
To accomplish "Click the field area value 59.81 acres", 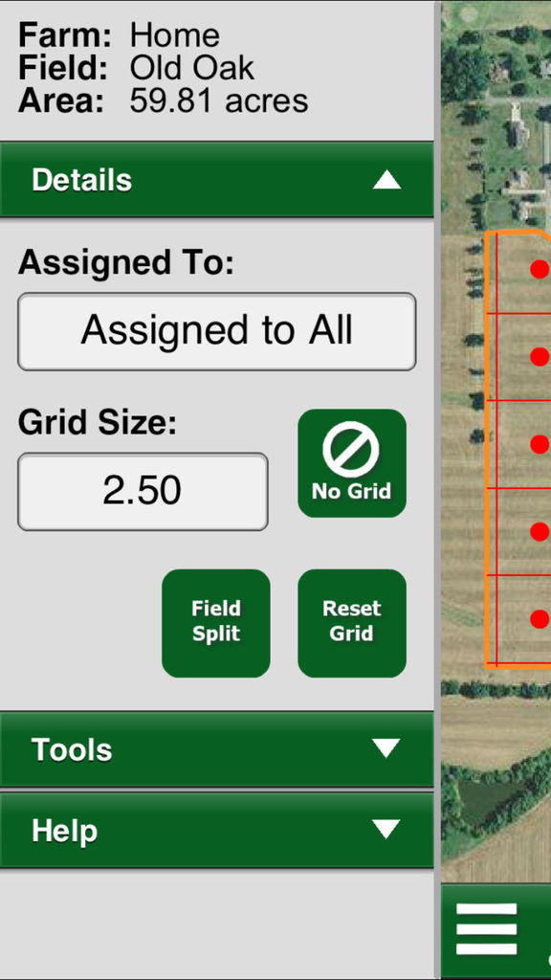I will pyautogui.click(x=219, y=101).
